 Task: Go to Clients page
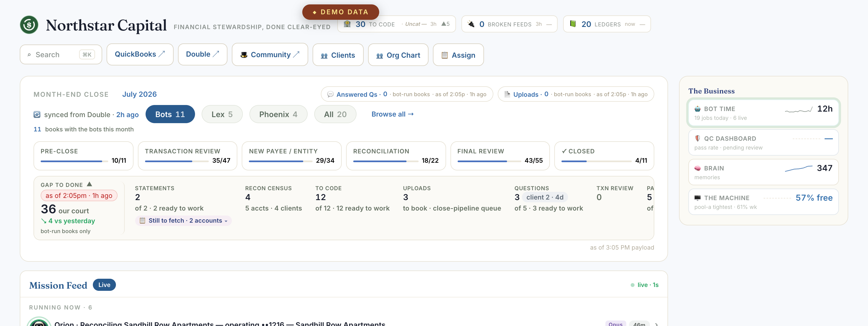tap(338, 55)
